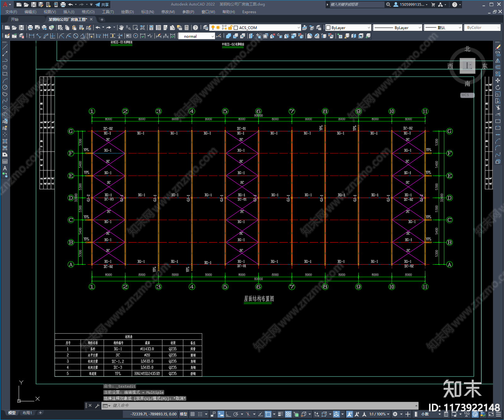Open the Quick Calculator icon
Viewport: 504px width, 420px height.
(186, 28)
